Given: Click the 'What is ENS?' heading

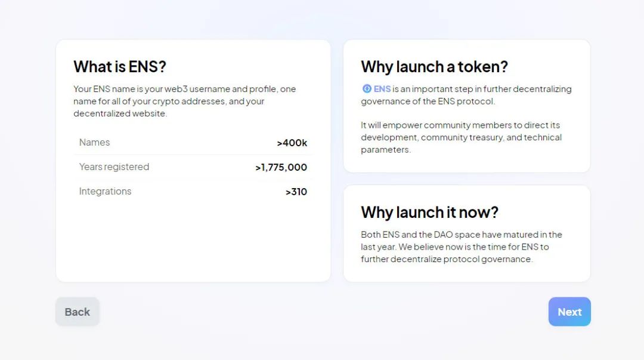Looking at the screenshot, I should click(x=120, y=66).
